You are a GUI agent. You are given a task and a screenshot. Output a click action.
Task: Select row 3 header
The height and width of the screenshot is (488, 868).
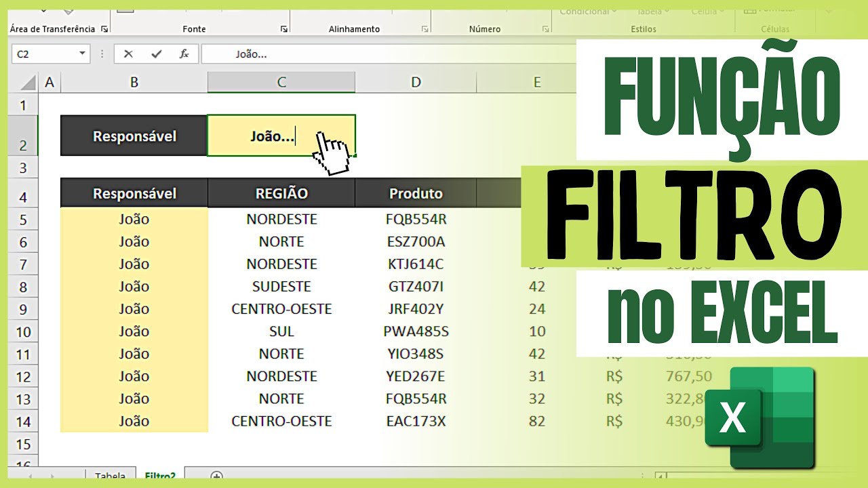(x=23, y=167)
